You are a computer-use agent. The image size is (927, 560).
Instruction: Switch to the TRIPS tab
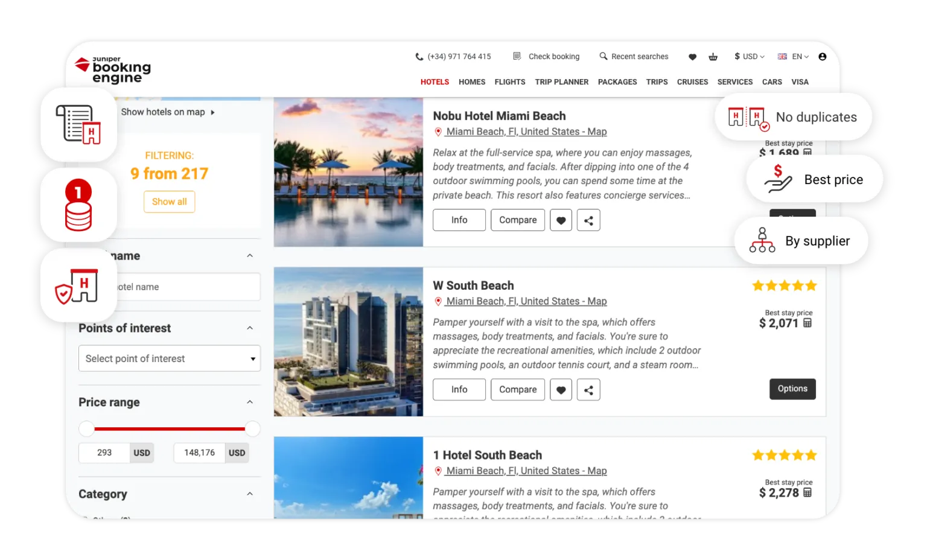click(x=657, y=82)
